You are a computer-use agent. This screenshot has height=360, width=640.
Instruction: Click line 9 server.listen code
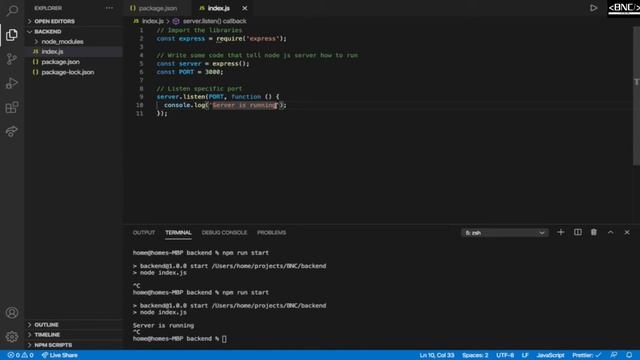click(x=218, y=97)
